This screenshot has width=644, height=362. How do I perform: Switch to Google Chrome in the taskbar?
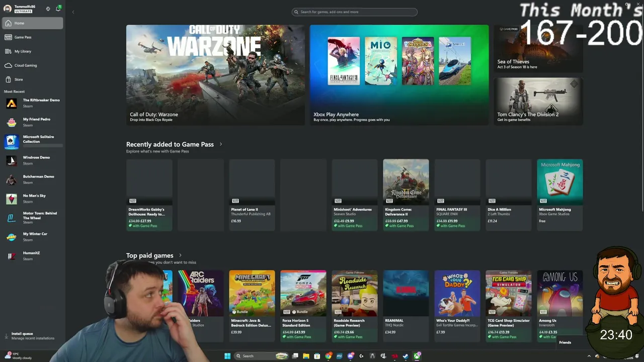328,356
